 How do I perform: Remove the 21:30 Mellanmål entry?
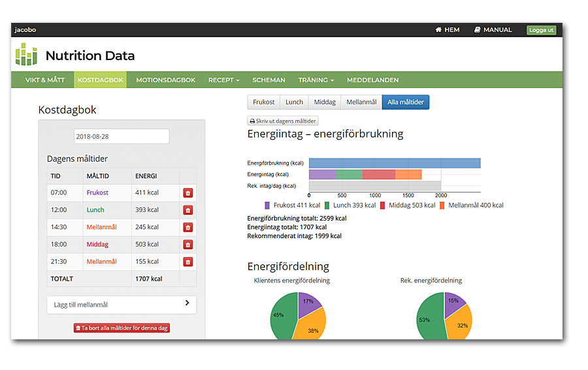click(188, 262)
